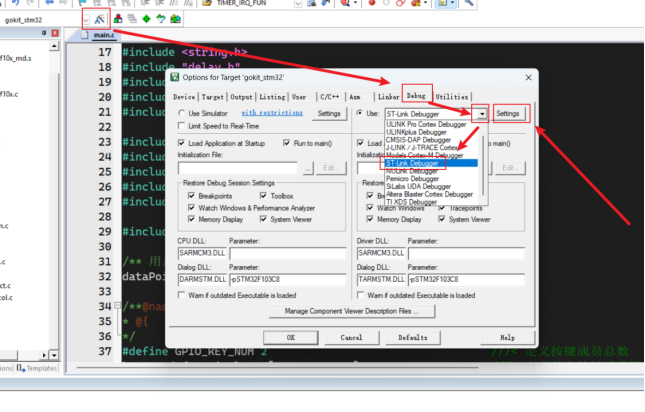The width and height of the screenshot is (645, 412).
Task: Open Options for Target magic wand icon
Action: pyautogui.click(x=100, y=19)
